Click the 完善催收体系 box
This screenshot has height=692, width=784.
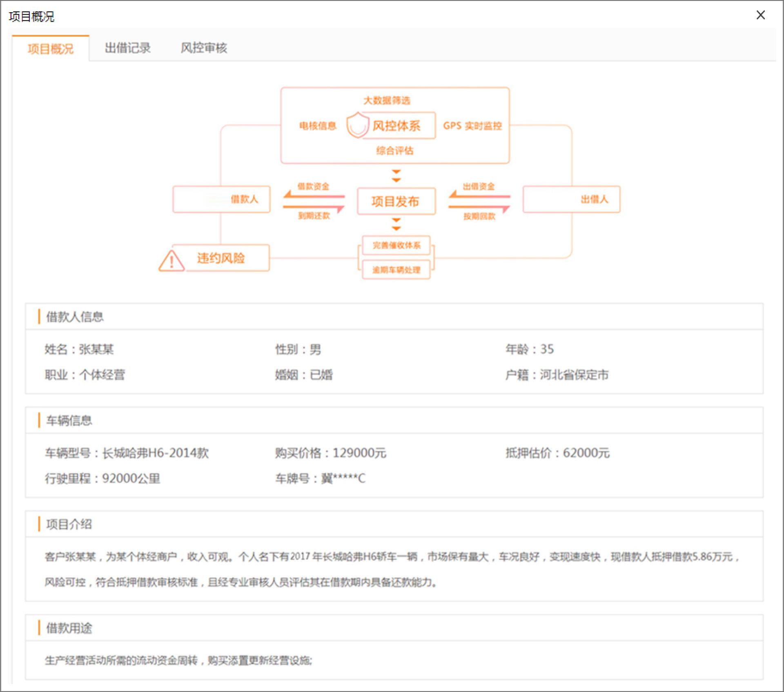(396, 245)
